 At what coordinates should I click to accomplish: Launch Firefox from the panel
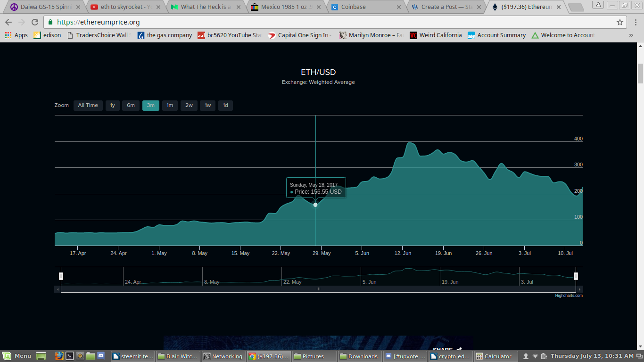(x=59, y=356)
